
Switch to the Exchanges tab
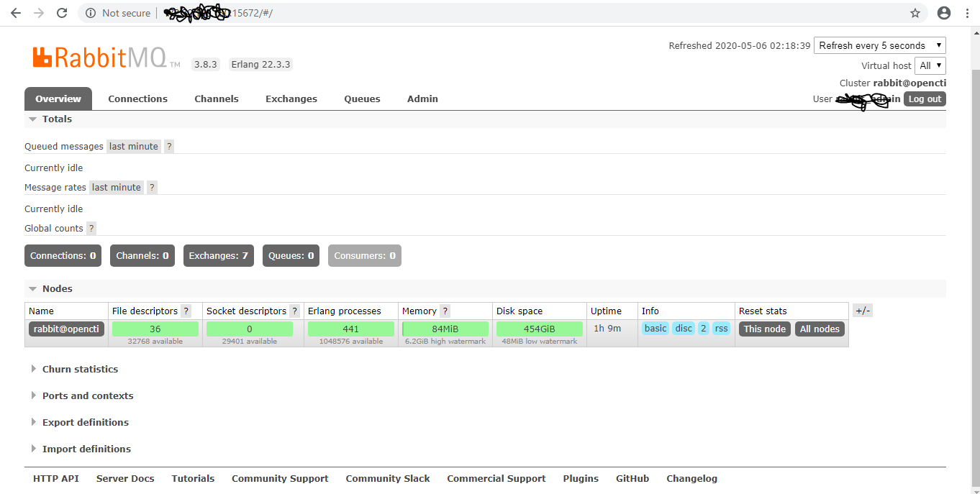[x=291, y=99]
